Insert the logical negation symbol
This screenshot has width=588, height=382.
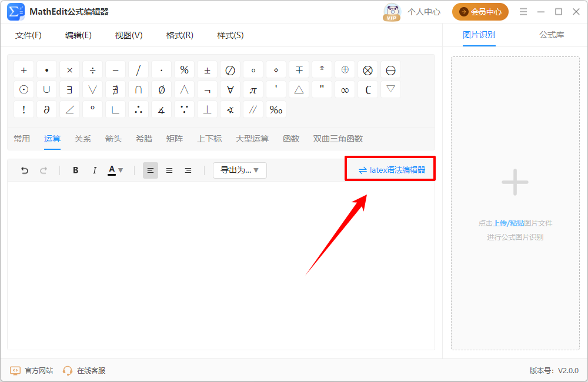207,89
